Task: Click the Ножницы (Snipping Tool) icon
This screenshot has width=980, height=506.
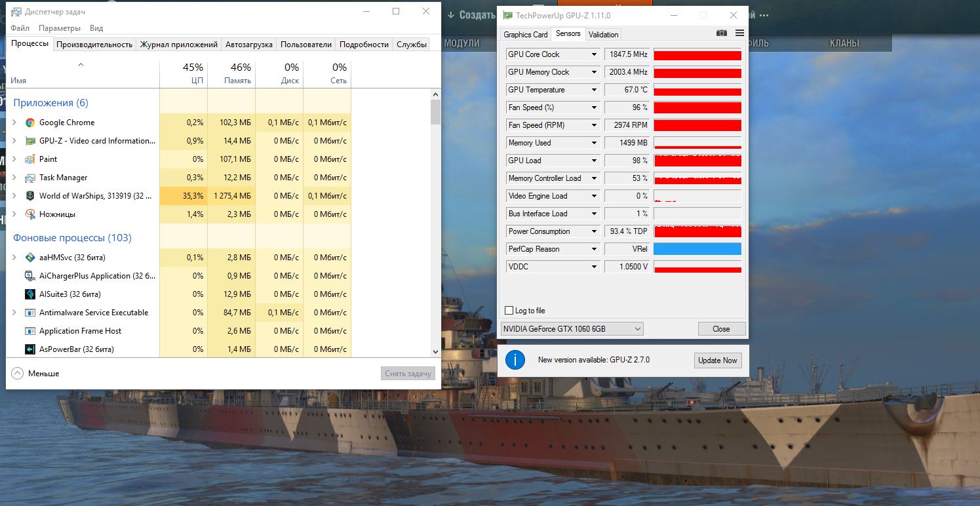Action: [x=29, y=214]
